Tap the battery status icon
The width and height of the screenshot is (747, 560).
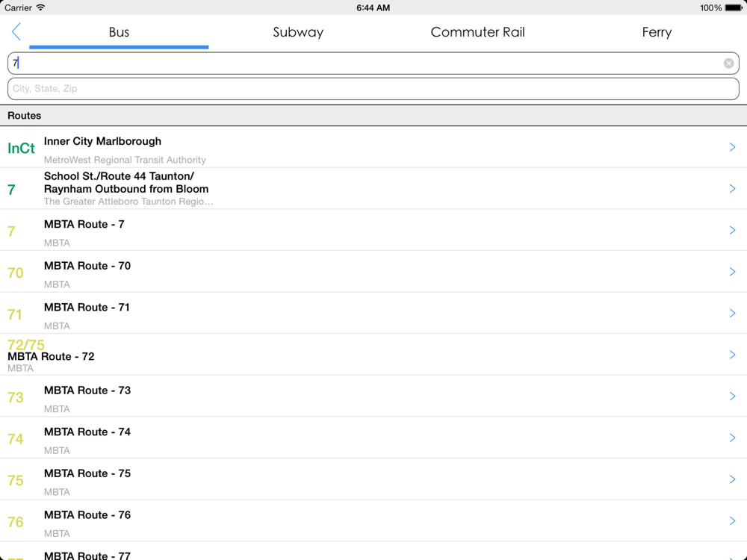point(734,7)
